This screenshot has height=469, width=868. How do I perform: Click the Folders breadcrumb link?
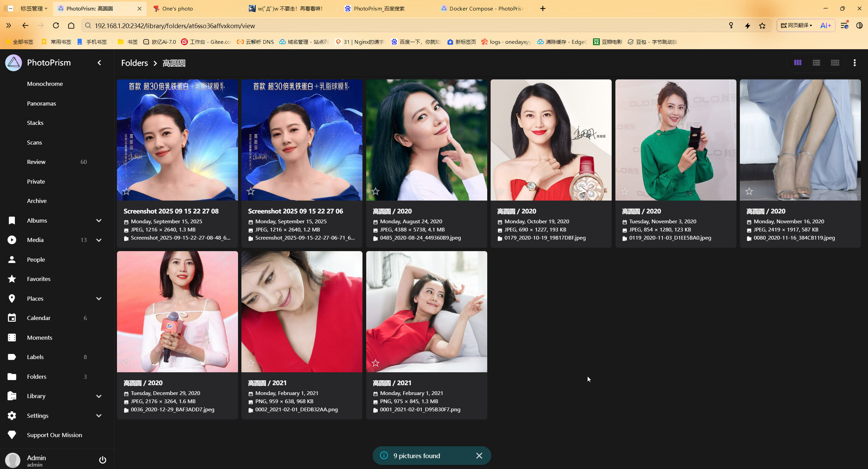135,63
